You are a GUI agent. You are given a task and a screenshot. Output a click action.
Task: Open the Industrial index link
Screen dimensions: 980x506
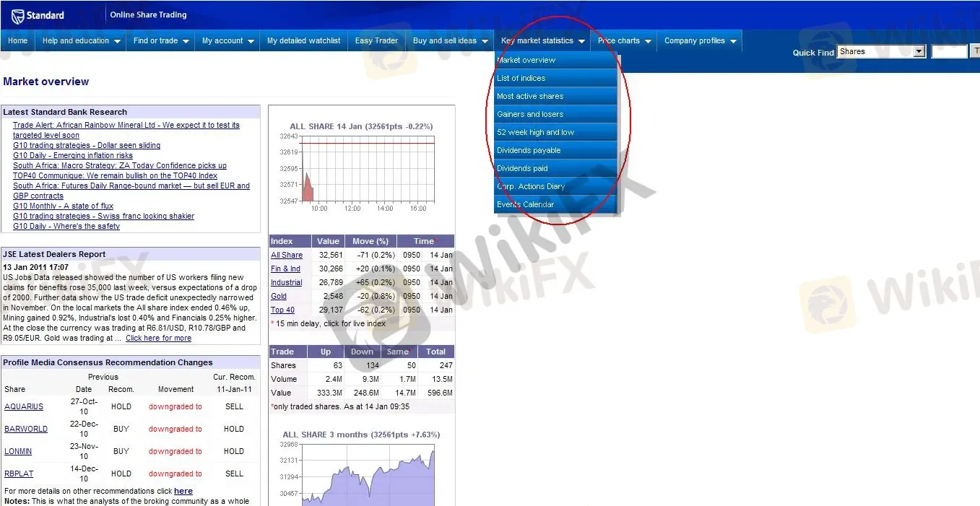coord(287,282)
